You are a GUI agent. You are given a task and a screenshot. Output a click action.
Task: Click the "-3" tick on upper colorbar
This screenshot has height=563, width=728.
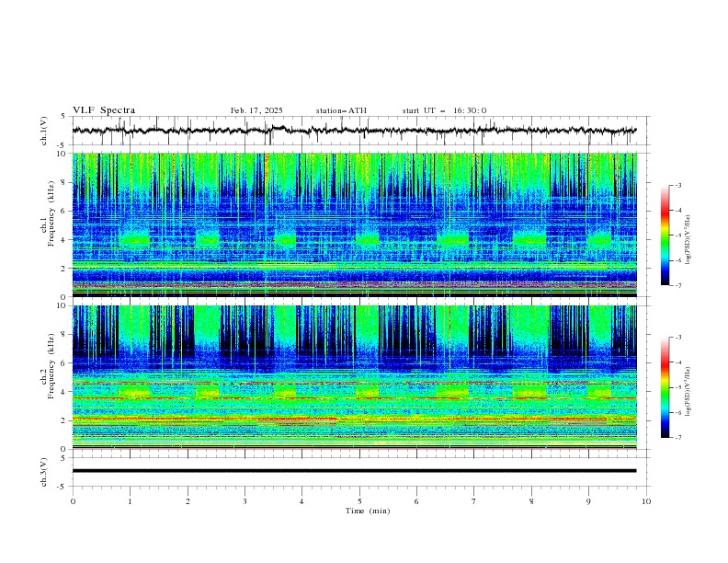(x=677, y=185)
